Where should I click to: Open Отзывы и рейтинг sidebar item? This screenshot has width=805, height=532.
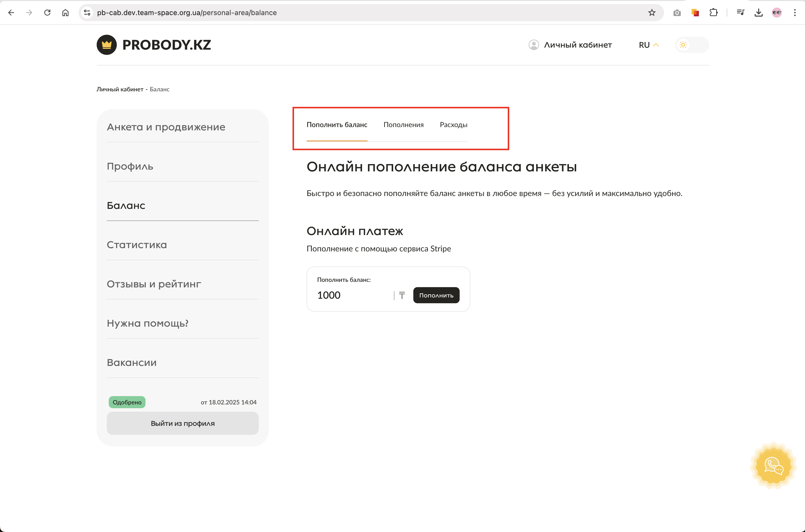coord(154,284)
